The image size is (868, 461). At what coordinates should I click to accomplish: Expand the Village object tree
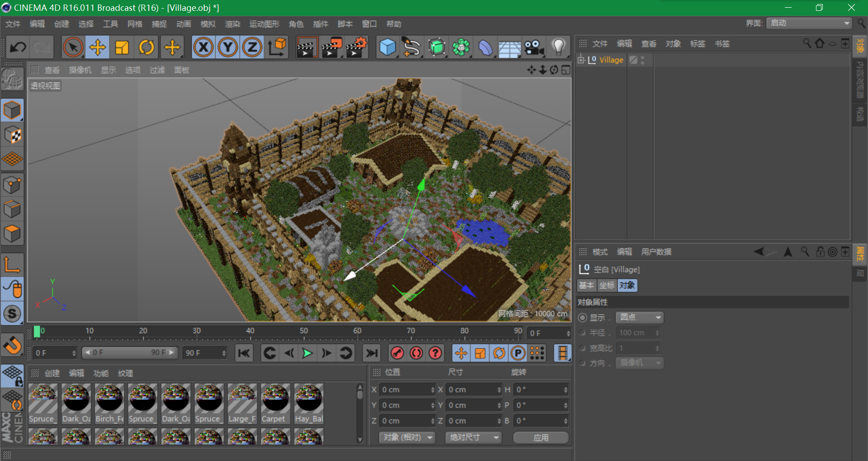[581, 60]
